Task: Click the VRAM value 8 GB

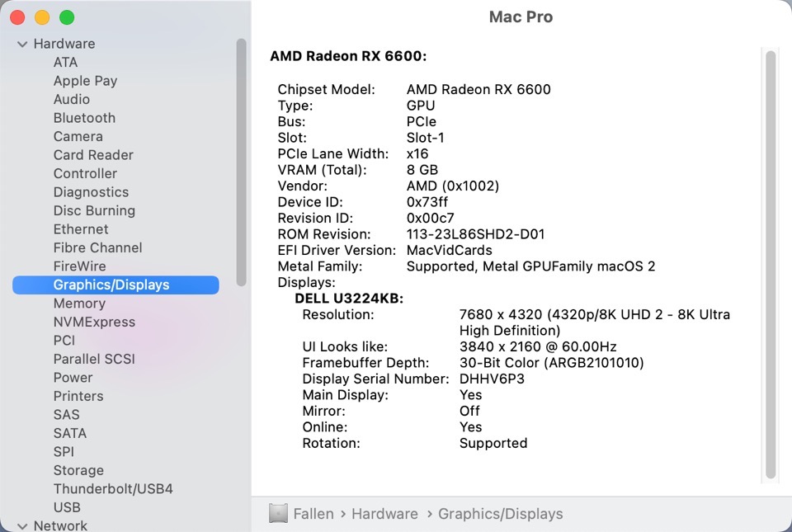Action: 422,170
